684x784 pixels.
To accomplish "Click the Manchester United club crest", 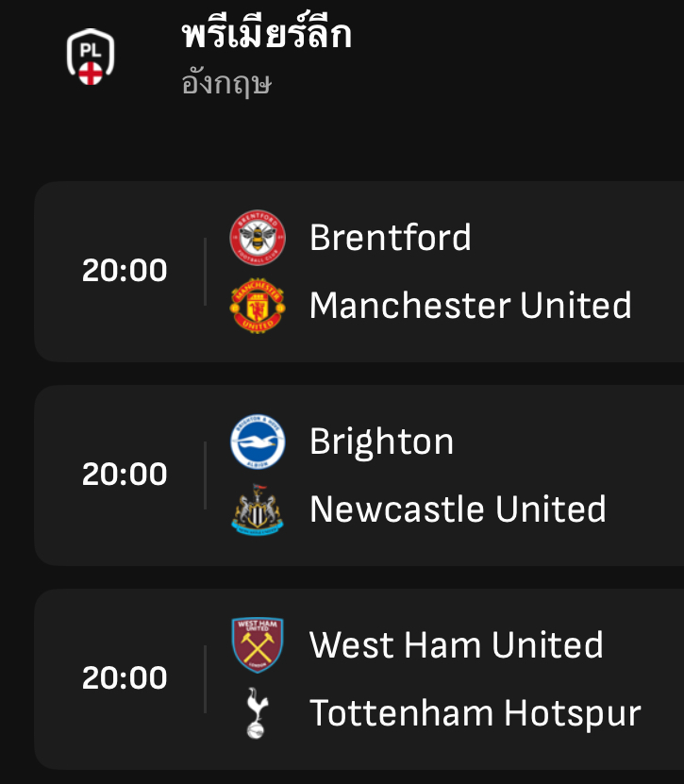I will click(258, 306).
